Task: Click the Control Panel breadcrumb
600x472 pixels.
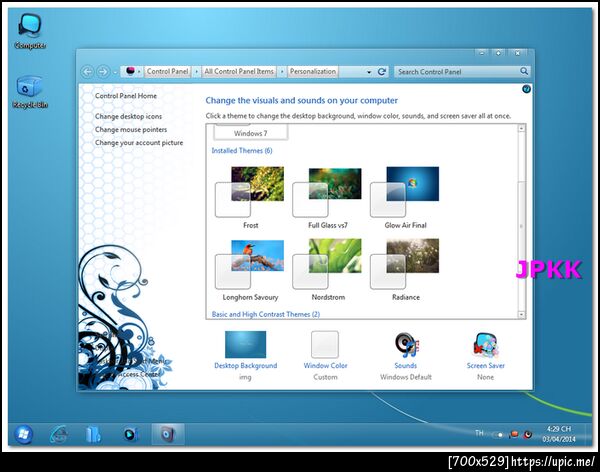Action: 168,72
